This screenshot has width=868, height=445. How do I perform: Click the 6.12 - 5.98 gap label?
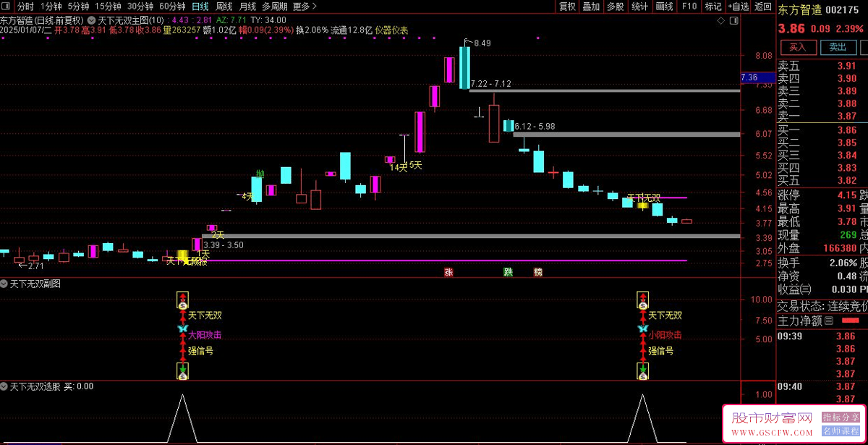tap(535, 127)
